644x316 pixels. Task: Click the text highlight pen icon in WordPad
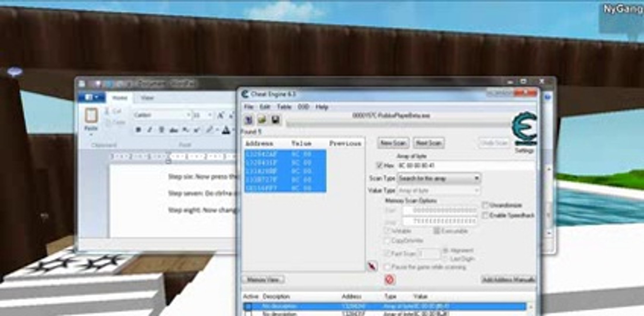[x=209, y=130]
